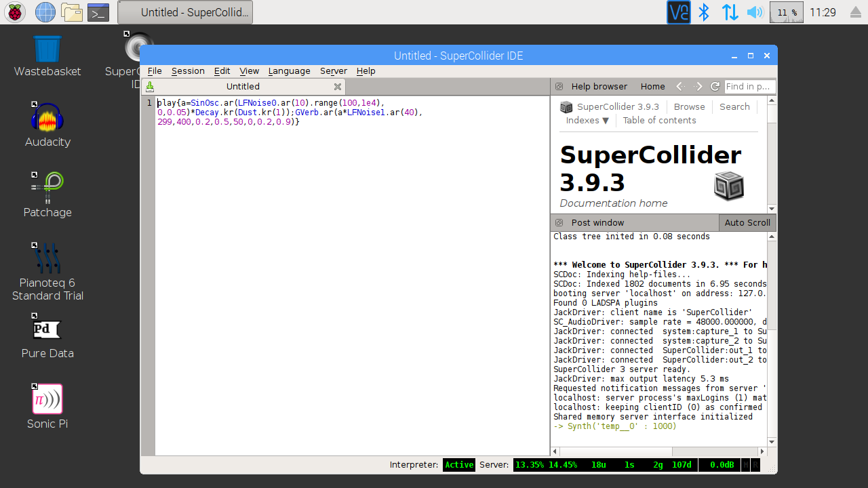Click the 'Found 0 LADSPA plugins' post line
868x488 pixels.
[606, 303]
